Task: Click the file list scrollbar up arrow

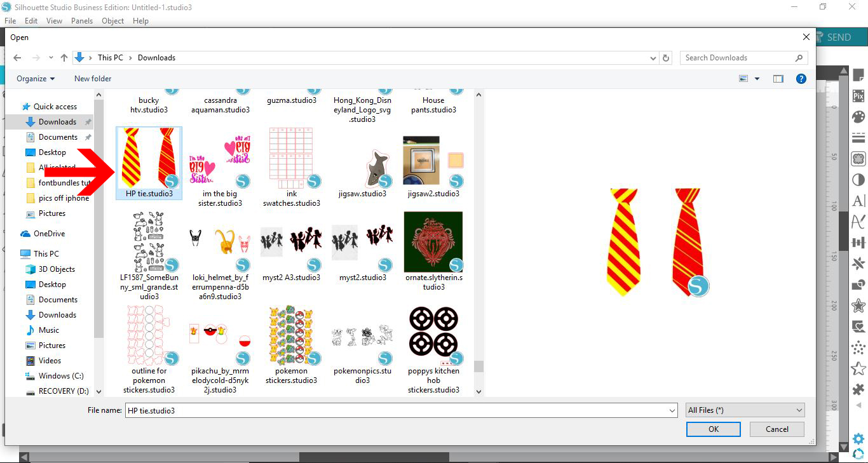Action: (x=479, y=95)
